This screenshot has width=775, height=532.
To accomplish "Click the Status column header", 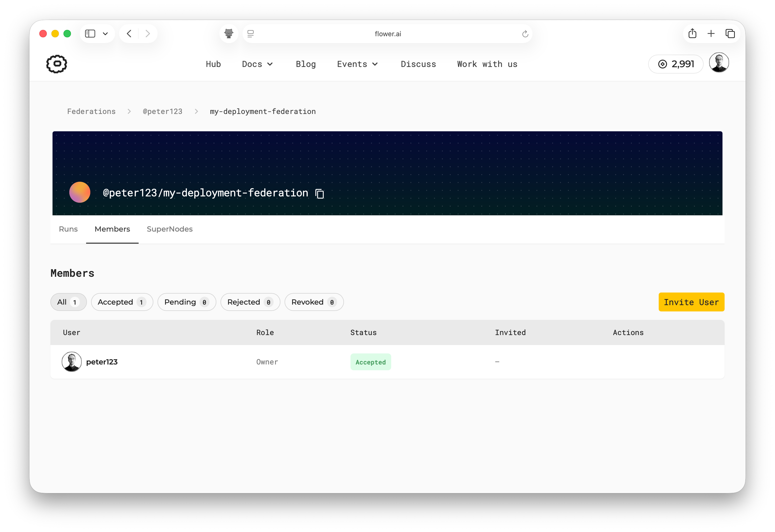I will (364, 332).
